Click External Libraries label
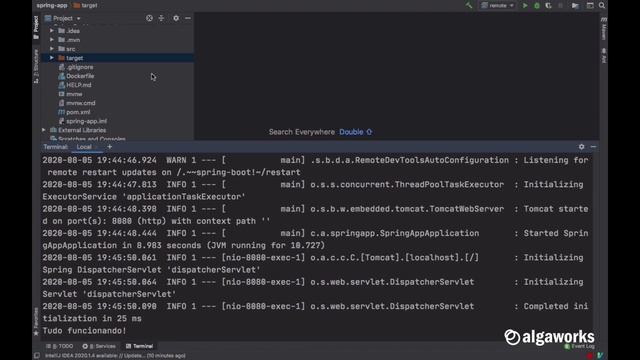Image resolution: width=640 pixels, height=360 pixels. pos(82,130)
